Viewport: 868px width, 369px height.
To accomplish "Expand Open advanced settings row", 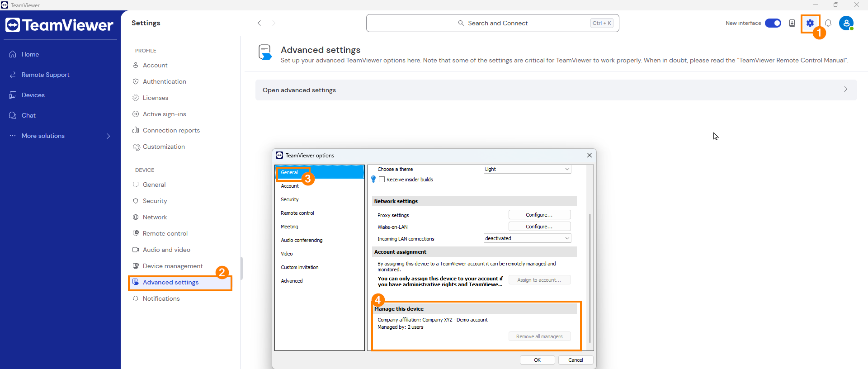I will coord(556,90).
